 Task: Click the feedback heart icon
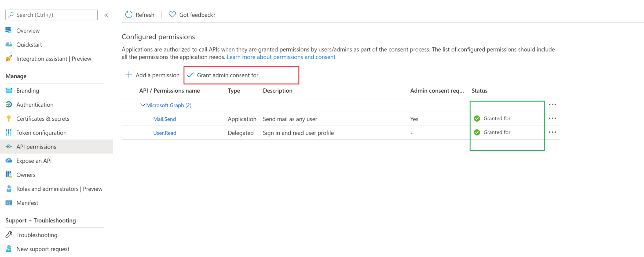pyautogui.click(x=172, y=15)
